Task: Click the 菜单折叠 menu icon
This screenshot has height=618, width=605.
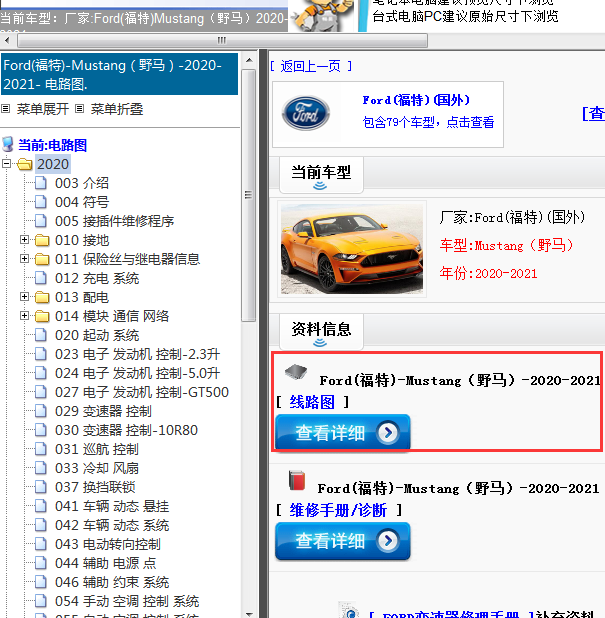Action: click(x=80, y=108)
